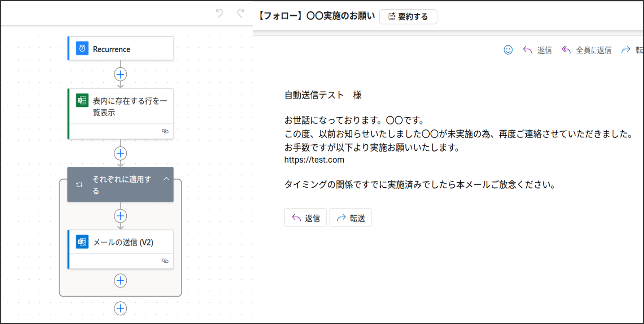Click connection link icon on Excel action card
Screen dimensions: 644x324
point(165,131)
